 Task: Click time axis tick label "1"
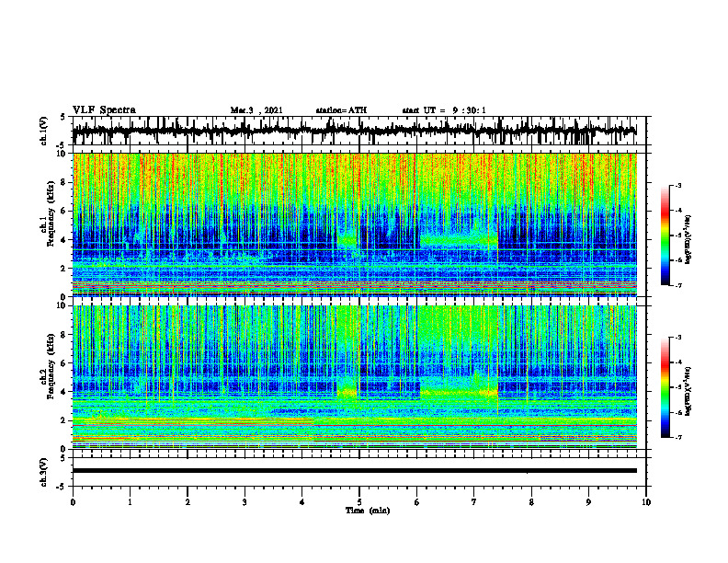pyautogui.click(x=130, y=502)
